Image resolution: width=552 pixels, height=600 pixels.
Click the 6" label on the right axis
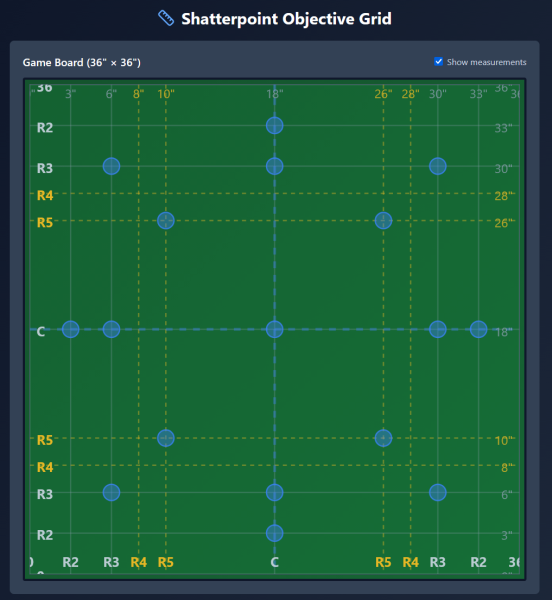pyautogui.click(x=507, y=495)
